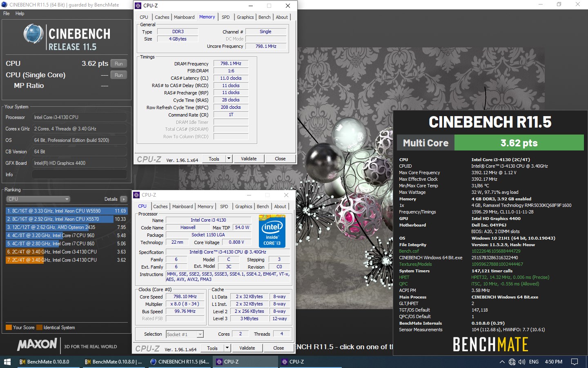Switch to first CPU-Z taskbar item
Image resolution: width=588 pixels, height=368 pixels.
click(x=245, y=362)
